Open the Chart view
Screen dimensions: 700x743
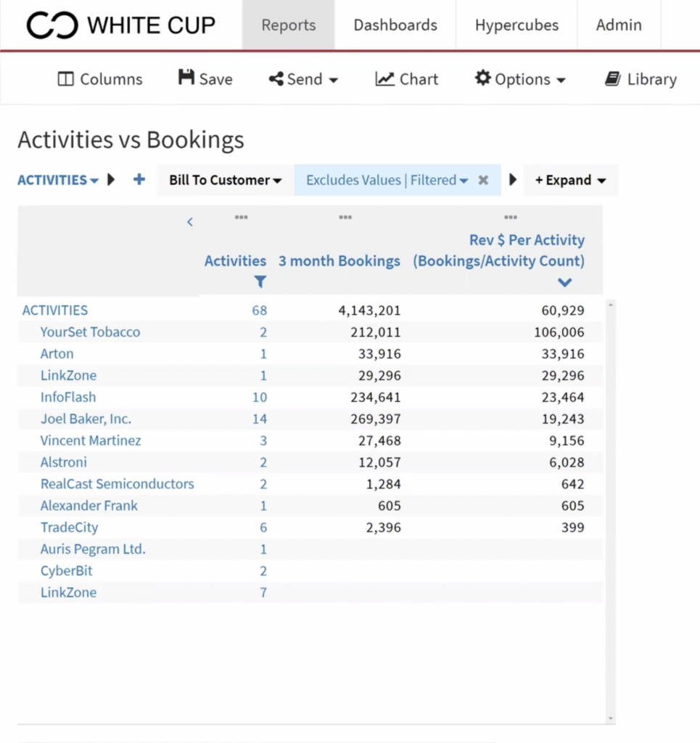point(407,79)
